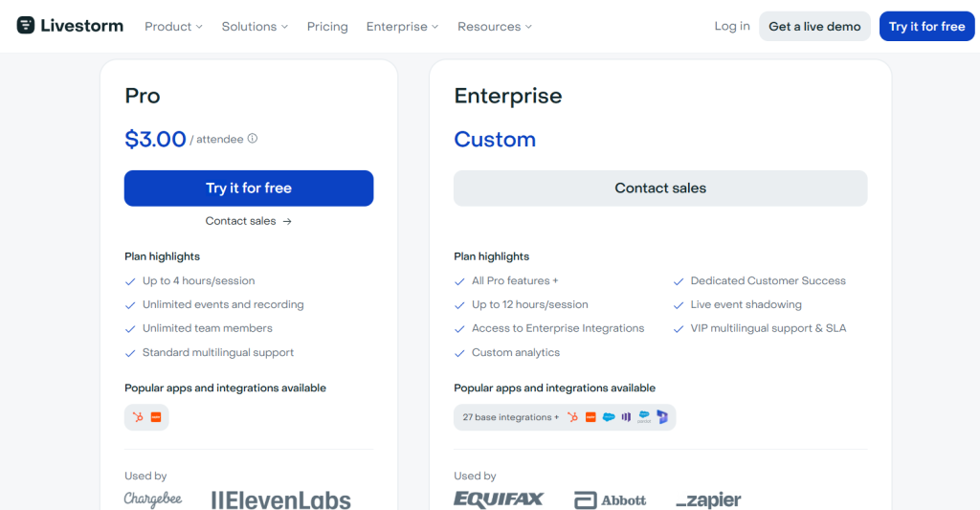
Task: Click the Microsoft Dynamics icon in Enterprise integrations
Action: click(662, 417)
